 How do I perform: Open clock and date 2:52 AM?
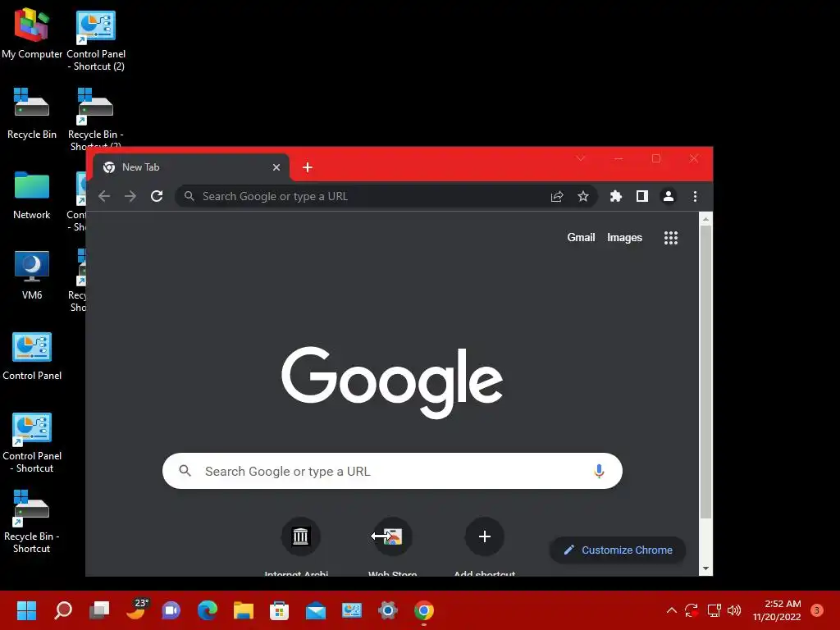[777, 610]
